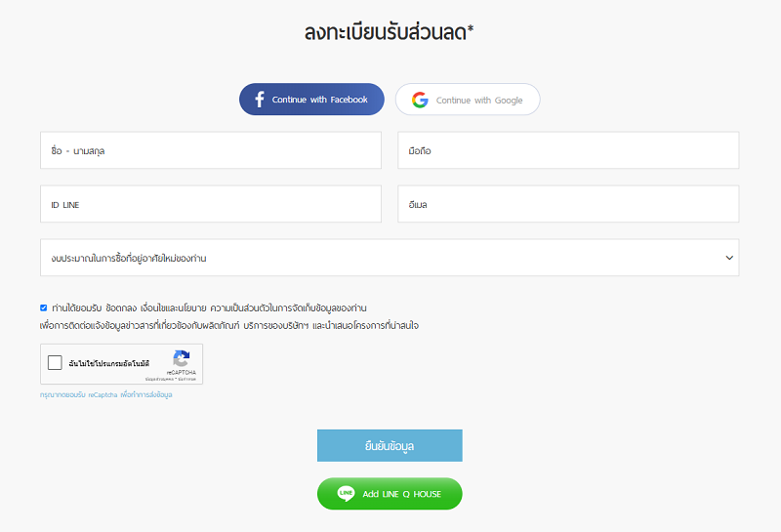781x532 pixels.
Task: Click the Google 'G' logo icon
Action: coord(420,100)
